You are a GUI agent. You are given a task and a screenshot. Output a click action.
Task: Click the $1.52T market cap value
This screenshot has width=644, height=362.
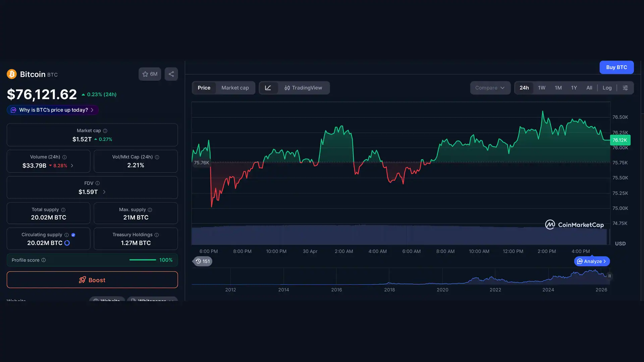click(82, 139)
